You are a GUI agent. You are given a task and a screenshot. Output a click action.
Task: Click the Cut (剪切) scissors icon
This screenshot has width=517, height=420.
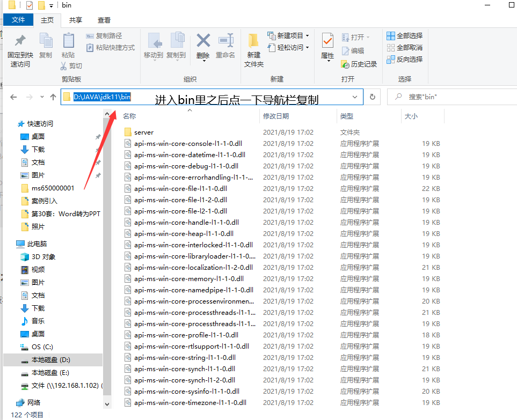64,66
